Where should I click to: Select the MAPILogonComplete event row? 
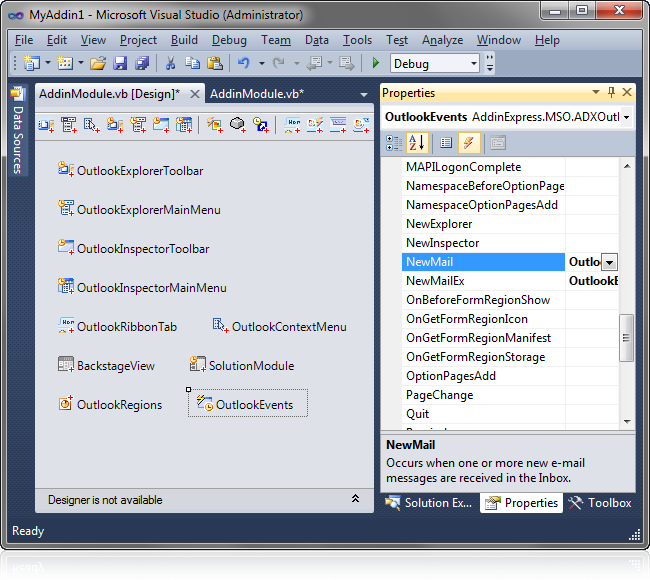click(510, 167)
